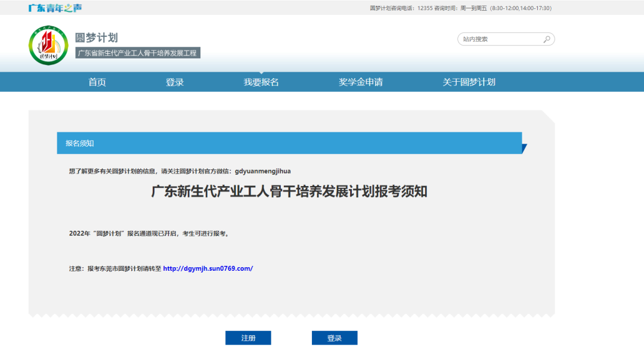
Task: Click the 广东青年之声 logo at top
Action: click(x=55, y=8)
